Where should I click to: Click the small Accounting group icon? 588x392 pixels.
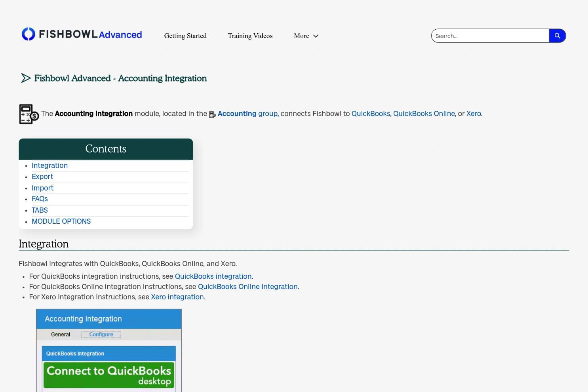[x=212, y=114]
